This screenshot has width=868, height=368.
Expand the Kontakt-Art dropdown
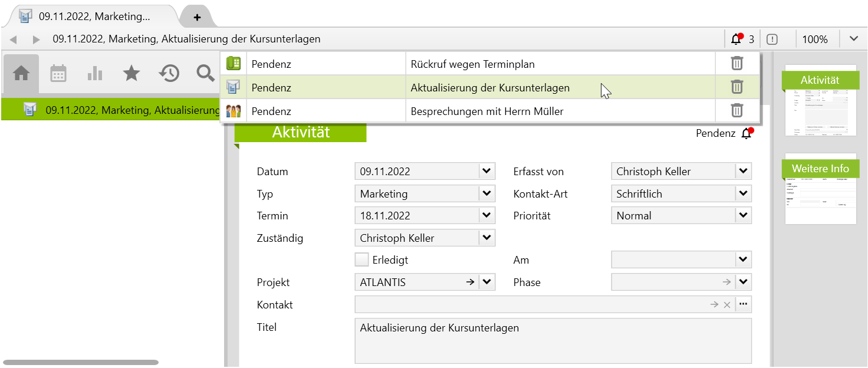tap(743, 193)
